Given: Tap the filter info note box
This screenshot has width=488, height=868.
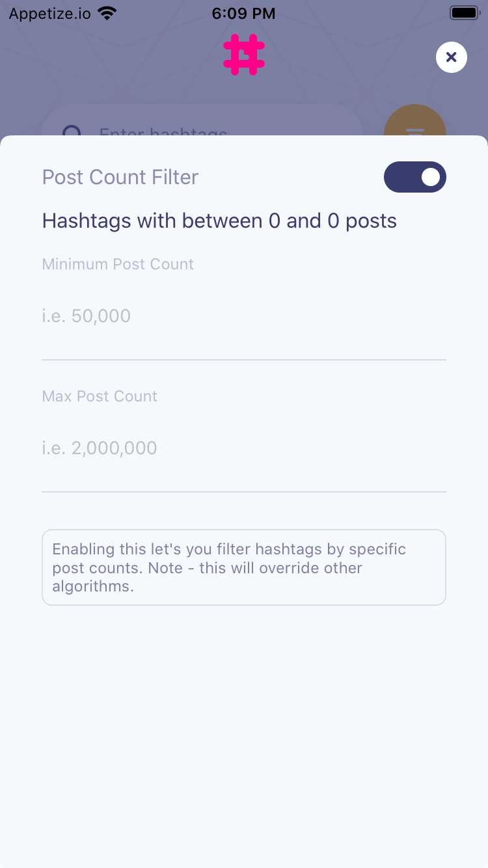Looking at the screenshot, I should pyautogui.click(x=244, y=567).
